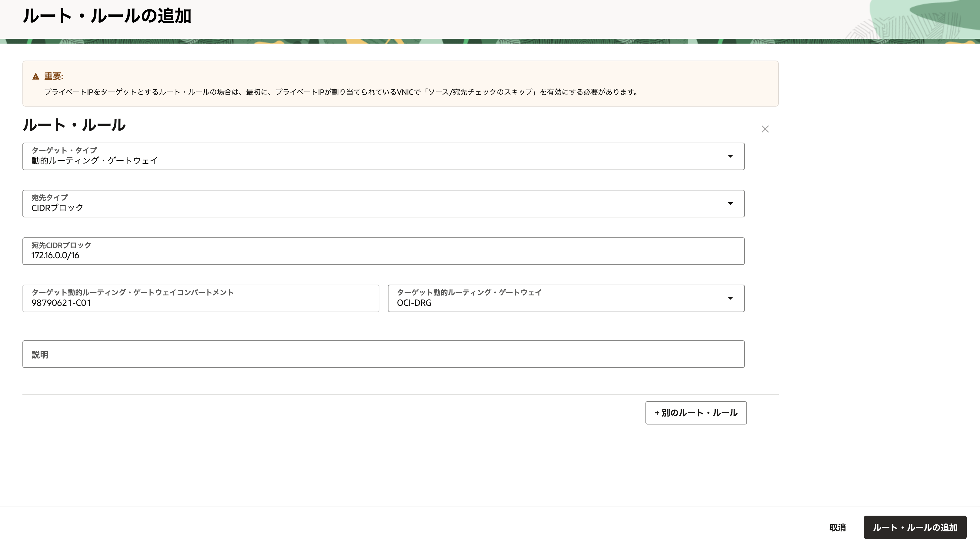Click the arrow of the OCI-DRG dropdown
This screenshot has width=980, height=545.
coord(730,298)
